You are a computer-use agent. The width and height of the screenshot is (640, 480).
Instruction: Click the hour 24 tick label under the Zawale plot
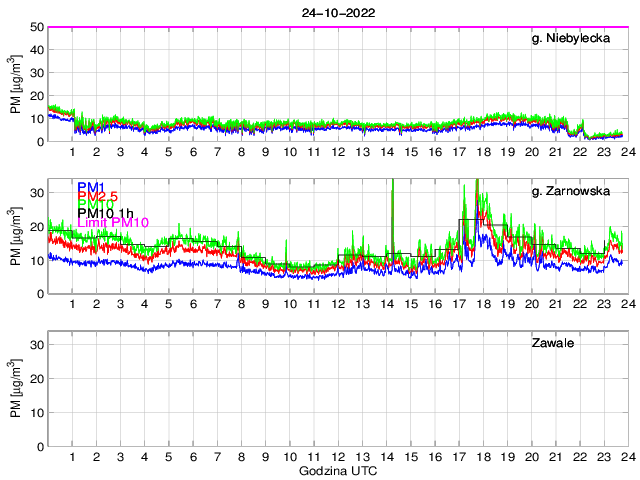coord(629,457)
